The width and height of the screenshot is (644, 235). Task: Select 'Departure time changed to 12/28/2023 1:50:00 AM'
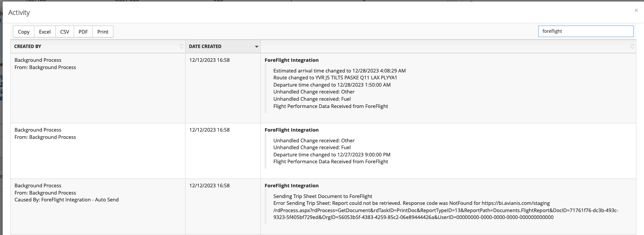(332, 85)
